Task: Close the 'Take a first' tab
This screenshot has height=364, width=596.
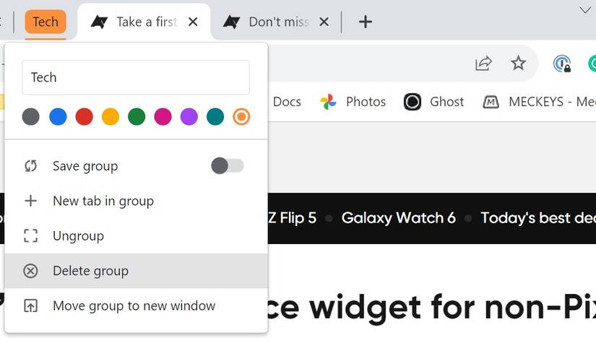Action: click(193, 22)
